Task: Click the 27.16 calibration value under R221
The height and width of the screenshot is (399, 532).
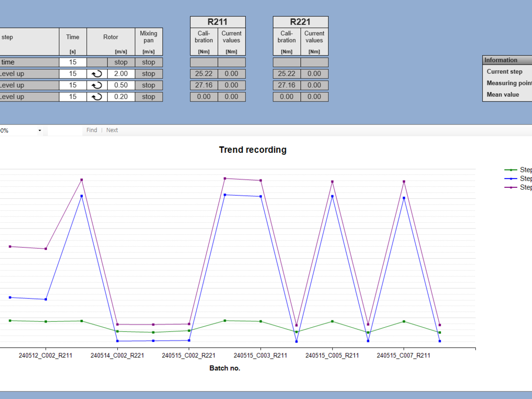Action: 287,85
